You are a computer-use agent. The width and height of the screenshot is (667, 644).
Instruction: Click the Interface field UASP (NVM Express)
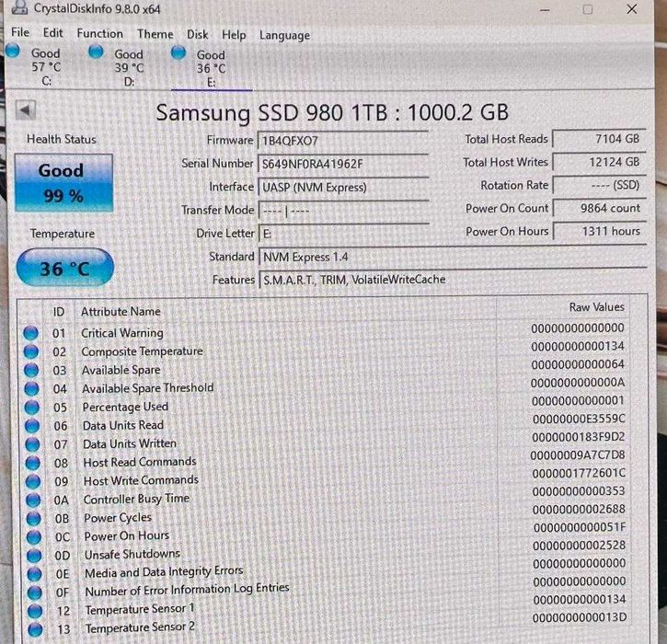click(x=343, y=187)
